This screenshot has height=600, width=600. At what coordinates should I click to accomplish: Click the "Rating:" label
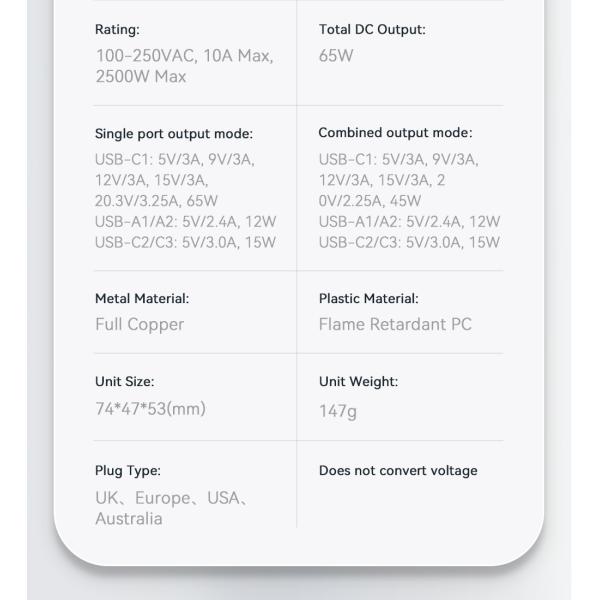click(117, 30)
